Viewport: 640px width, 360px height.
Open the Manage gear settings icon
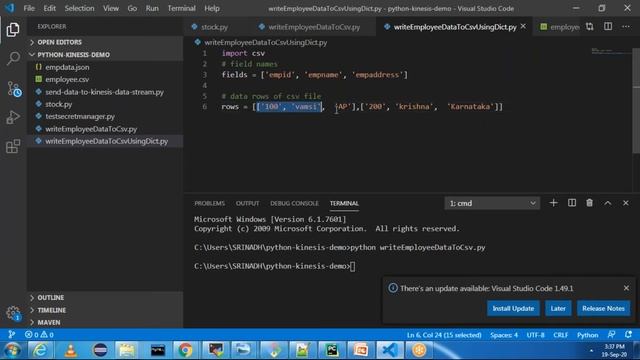[x=13, y=313]
